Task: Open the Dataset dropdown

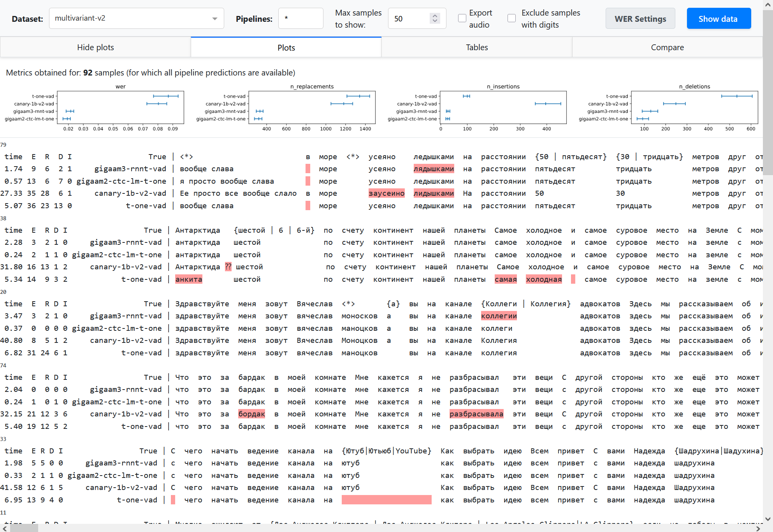Action: [x=136, y=18]
